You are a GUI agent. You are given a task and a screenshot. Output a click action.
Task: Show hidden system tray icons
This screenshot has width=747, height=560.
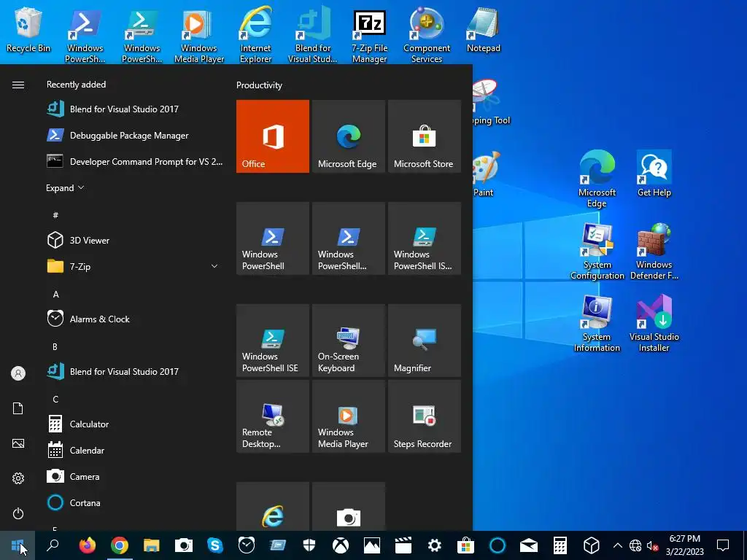[617, 545]
